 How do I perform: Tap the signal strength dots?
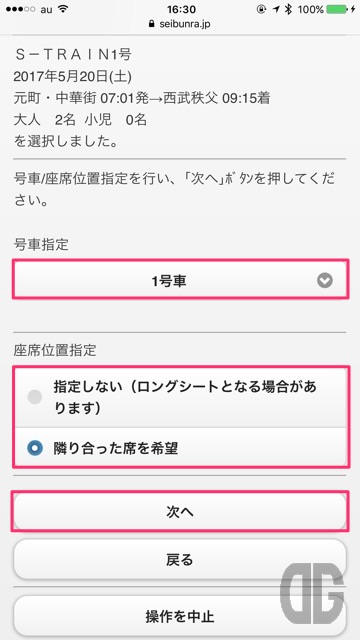coord(20,10)
